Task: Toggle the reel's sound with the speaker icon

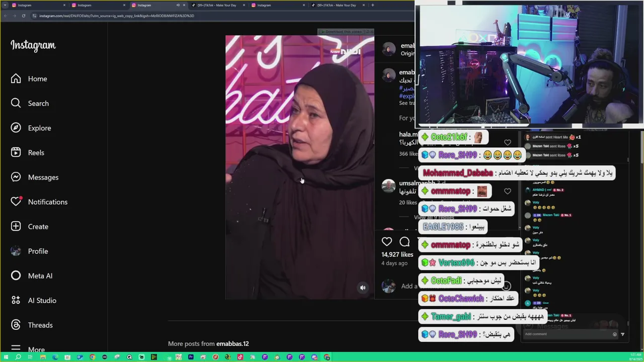Action: [x=363, y=288]
